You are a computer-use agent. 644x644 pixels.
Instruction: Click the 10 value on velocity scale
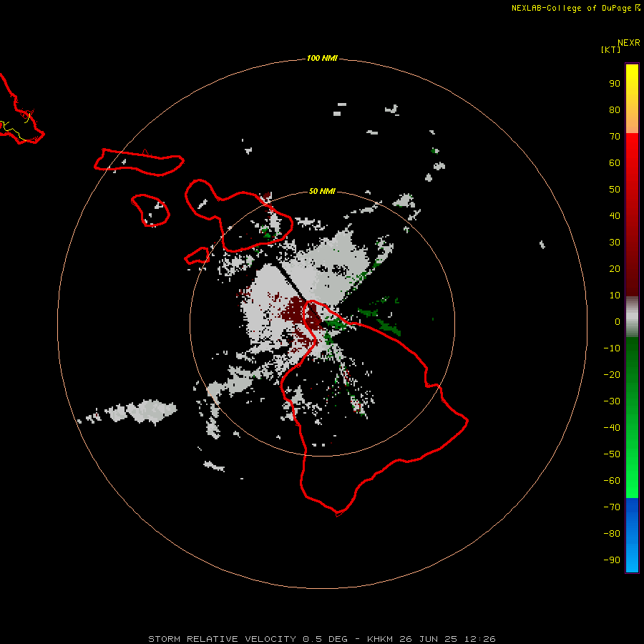pos(615,296)
